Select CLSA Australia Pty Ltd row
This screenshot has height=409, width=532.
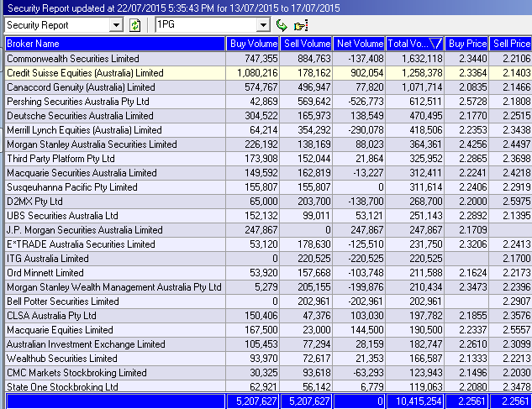(268, 316)
